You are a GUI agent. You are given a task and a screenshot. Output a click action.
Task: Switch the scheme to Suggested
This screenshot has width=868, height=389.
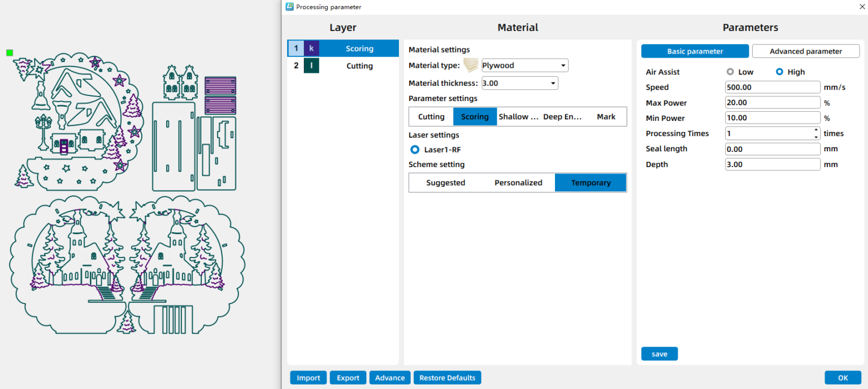(x=445, y=183)
